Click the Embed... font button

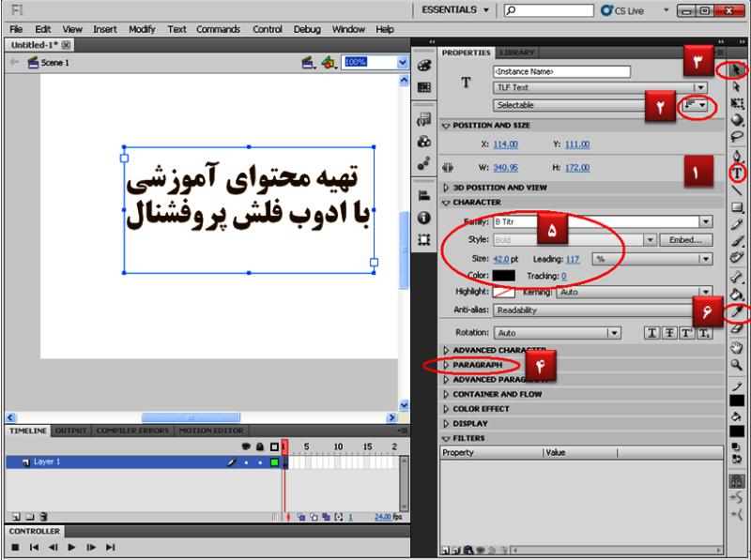(x=685, y=240)
